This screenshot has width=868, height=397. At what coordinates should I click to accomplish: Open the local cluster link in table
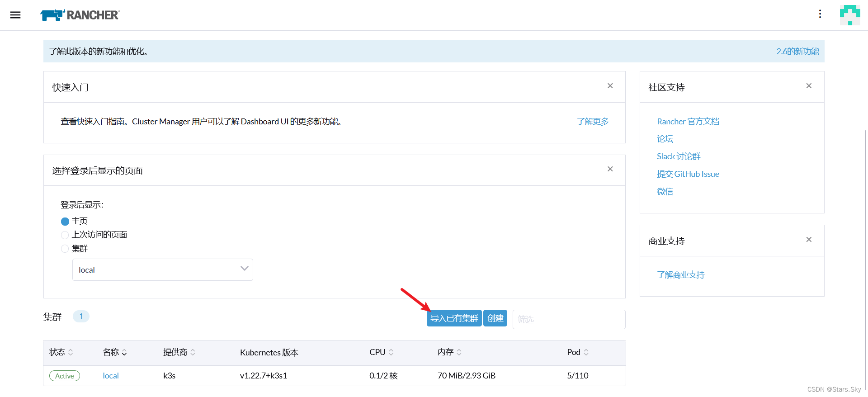coord(111,376)
